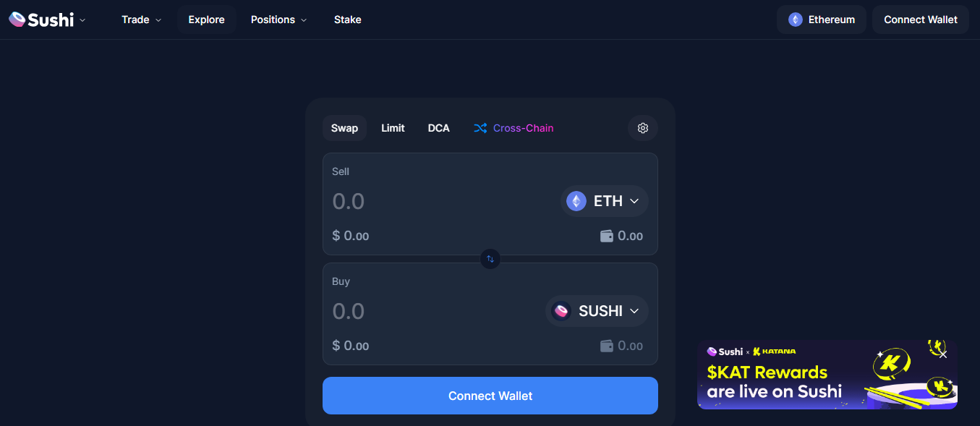This screenshot has height=426, width=980.
Task: Click the Sushi logo icon
Action: click(17, 20)
